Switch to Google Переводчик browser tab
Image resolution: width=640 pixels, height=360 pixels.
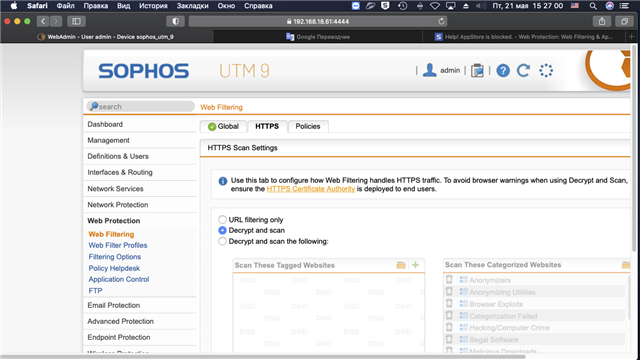click(318, 37)
